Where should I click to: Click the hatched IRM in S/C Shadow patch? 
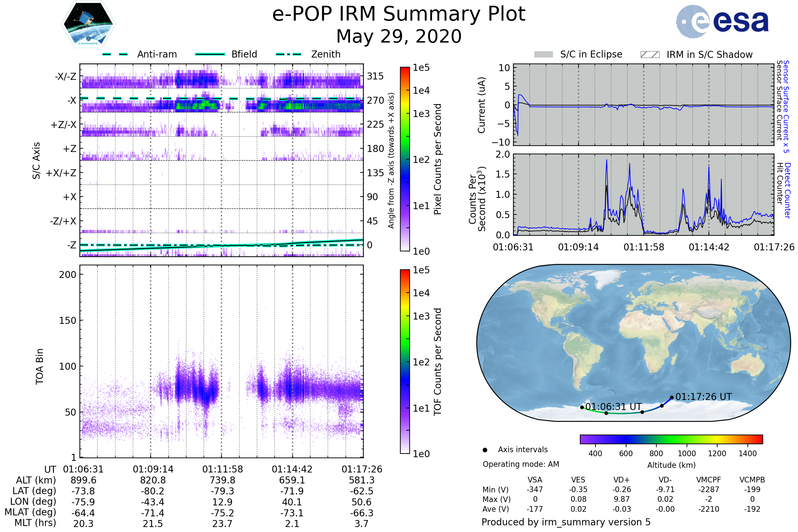click(x=650, y=55)
